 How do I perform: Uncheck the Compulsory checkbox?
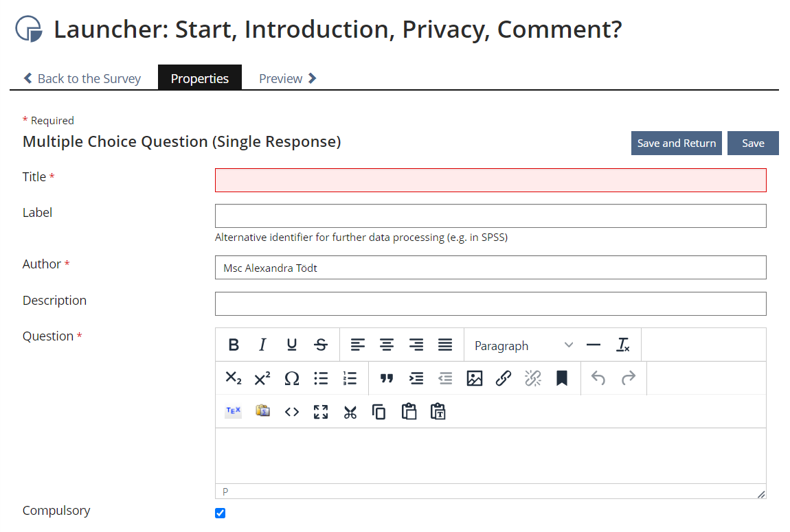pos(220,513)
